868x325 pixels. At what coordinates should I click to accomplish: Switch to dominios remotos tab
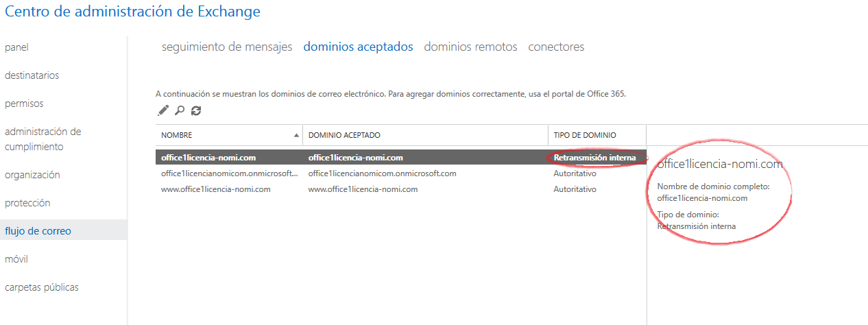point(470,47)
